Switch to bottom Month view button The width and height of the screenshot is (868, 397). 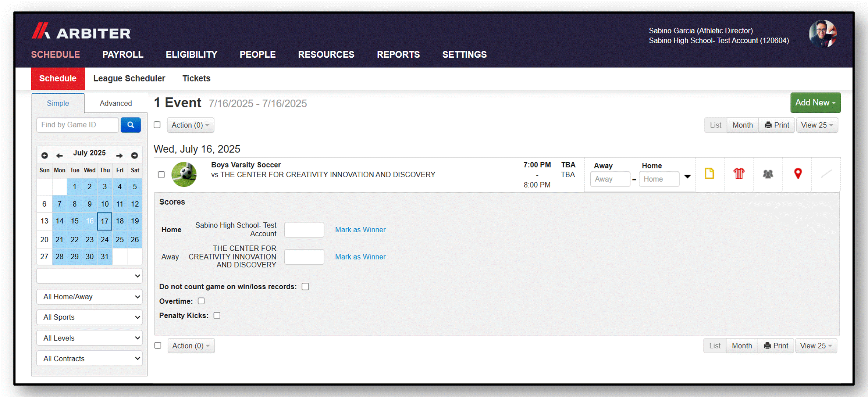pyautogui.click(x=742, y=346)
